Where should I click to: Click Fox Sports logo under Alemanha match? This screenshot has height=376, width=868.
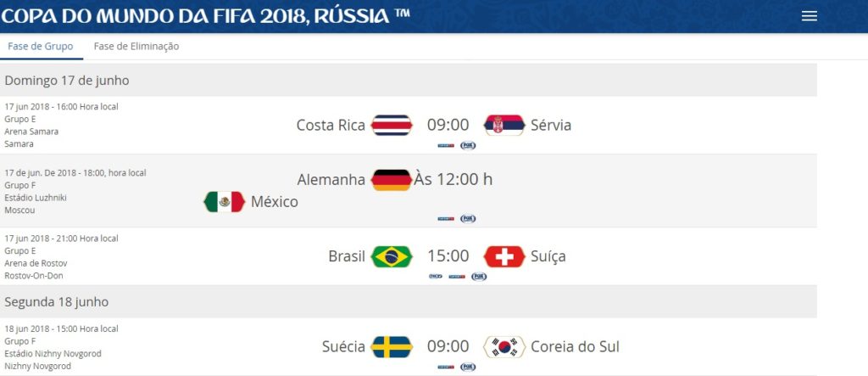(x=468, y=218)
